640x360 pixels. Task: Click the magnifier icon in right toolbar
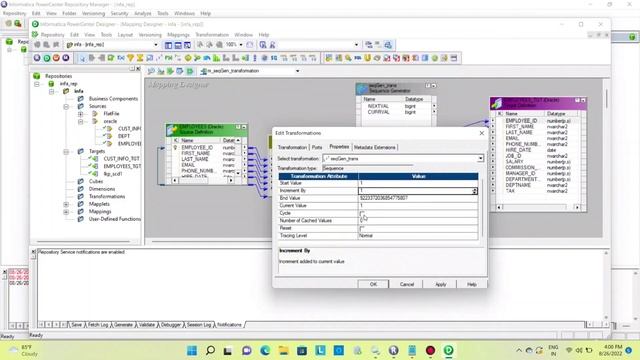click(348, 58)
